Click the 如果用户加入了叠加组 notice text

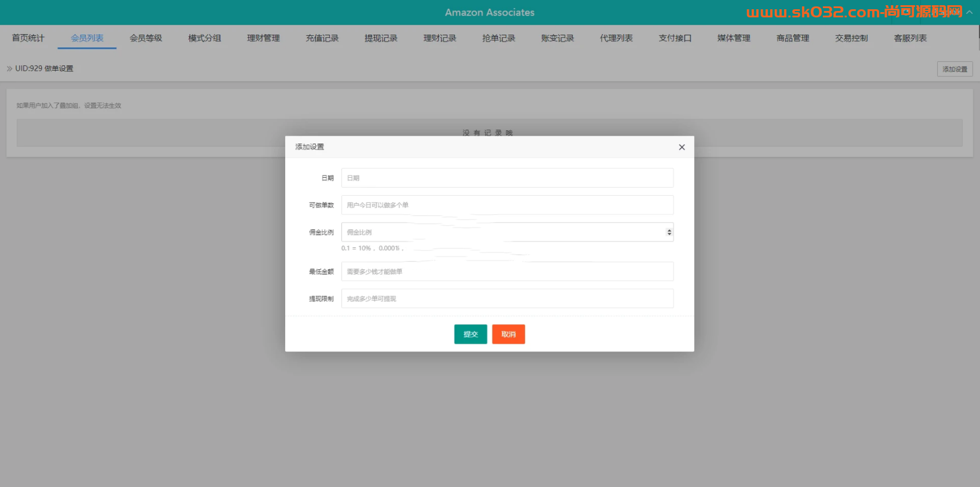69,105
